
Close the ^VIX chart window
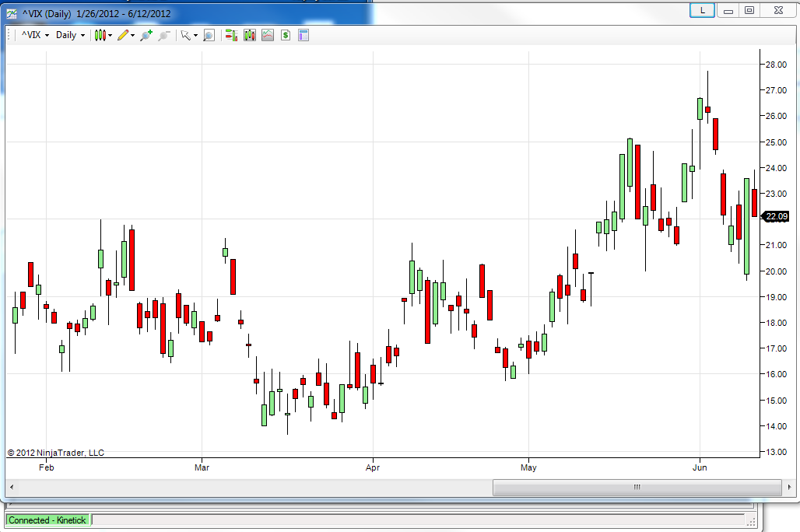coord(778,10)
